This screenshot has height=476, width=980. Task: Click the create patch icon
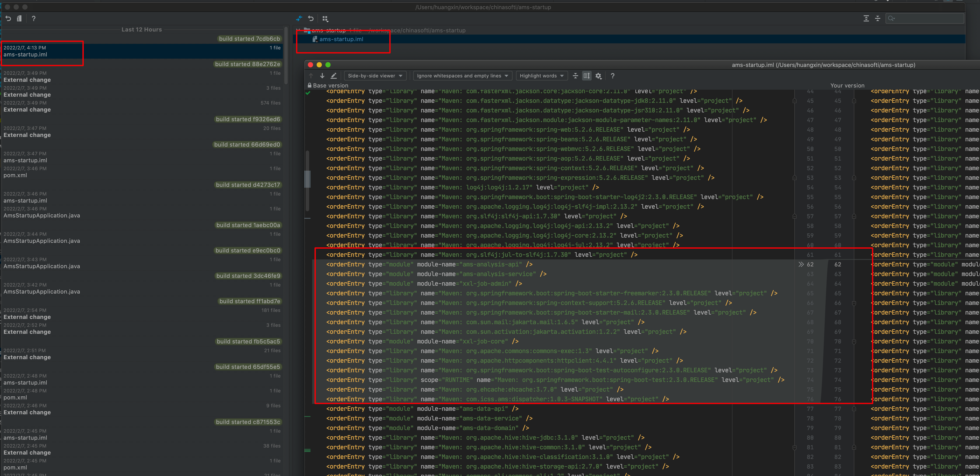(19, 18)
